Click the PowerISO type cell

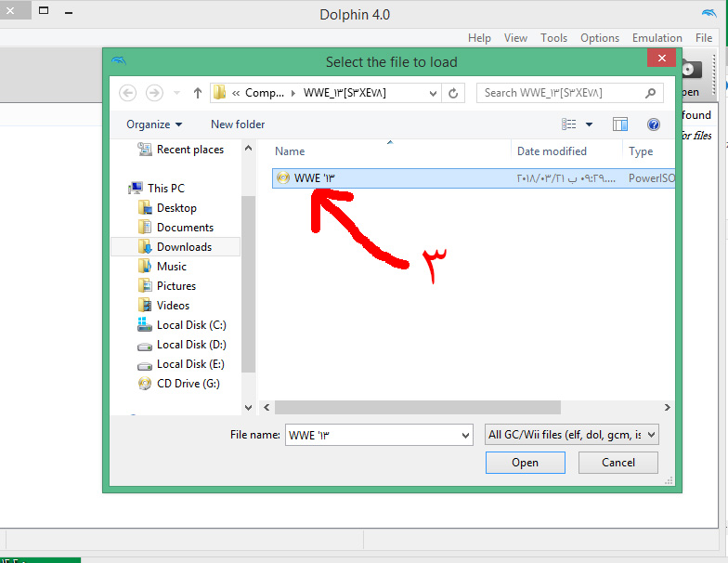(x=652, y=178)
